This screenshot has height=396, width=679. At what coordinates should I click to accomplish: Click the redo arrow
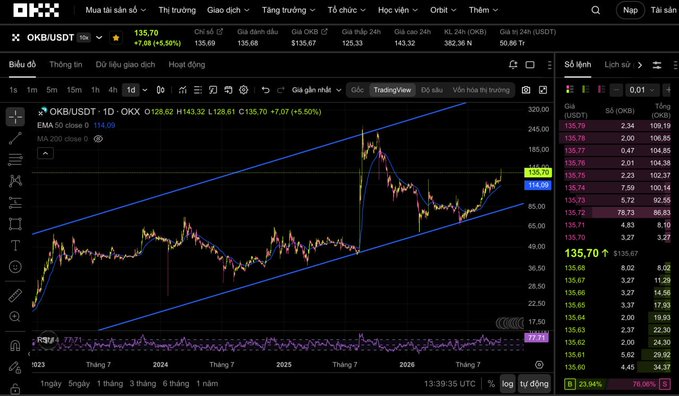coord(281,90)
